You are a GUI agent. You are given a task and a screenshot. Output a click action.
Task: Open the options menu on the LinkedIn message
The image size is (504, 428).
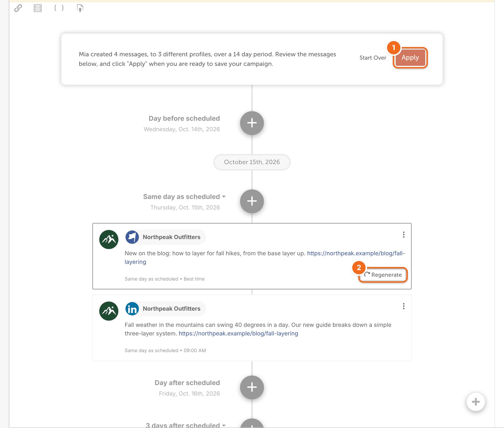click(404, 306)
